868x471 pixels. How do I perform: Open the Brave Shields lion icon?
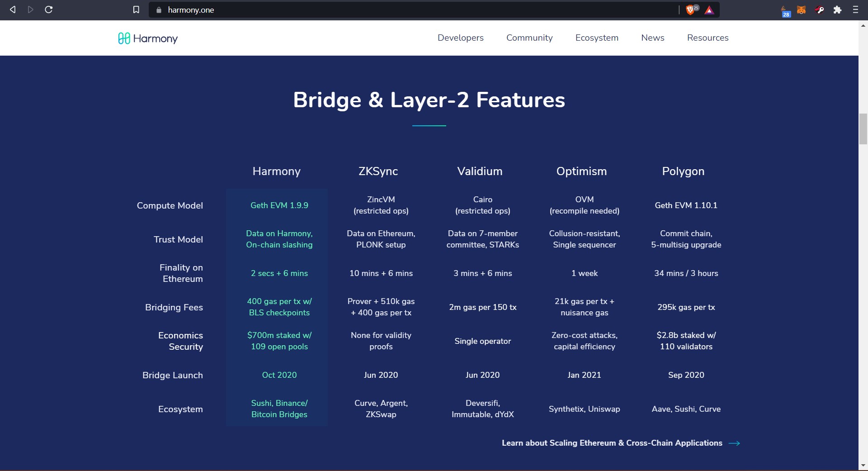(x=691, y=10)
